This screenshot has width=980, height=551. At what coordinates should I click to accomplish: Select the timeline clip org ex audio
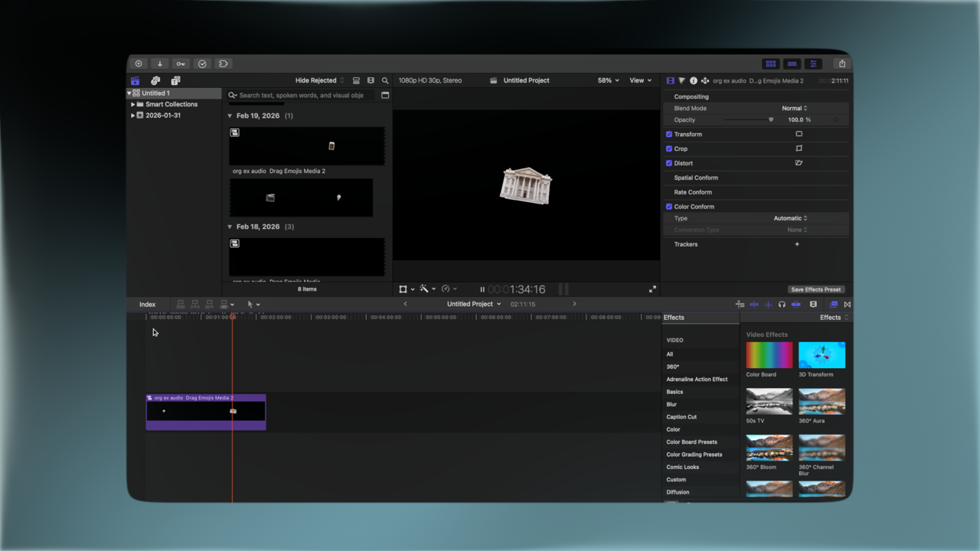pyautogui.click(x=206, y=412)
